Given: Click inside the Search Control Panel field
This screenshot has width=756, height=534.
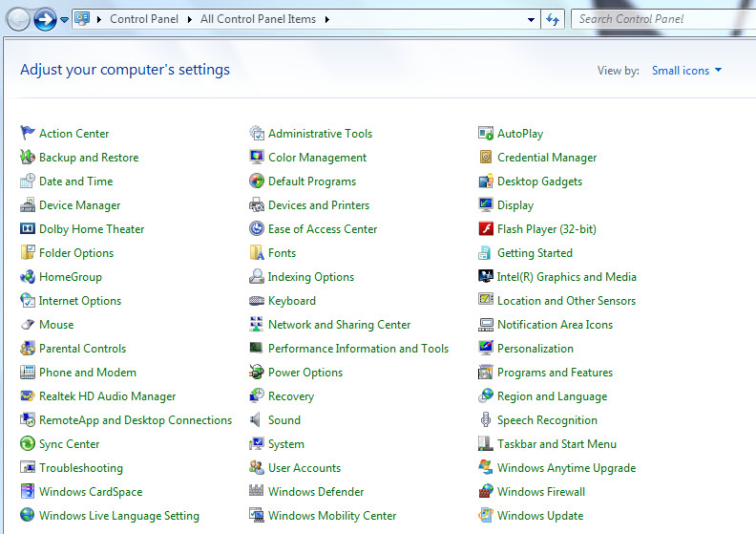Looking at the screenshot, I should coord(663,19).
